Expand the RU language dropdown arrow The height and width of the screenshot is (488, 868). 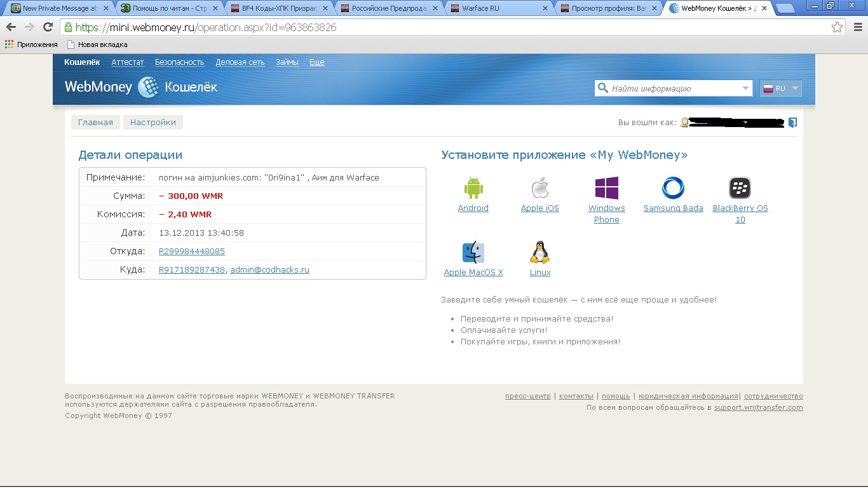[795, 88]
